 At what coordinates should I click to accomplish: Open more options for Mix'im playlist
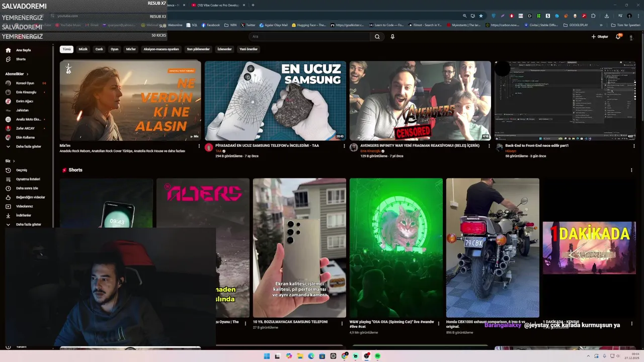point(199,146)
